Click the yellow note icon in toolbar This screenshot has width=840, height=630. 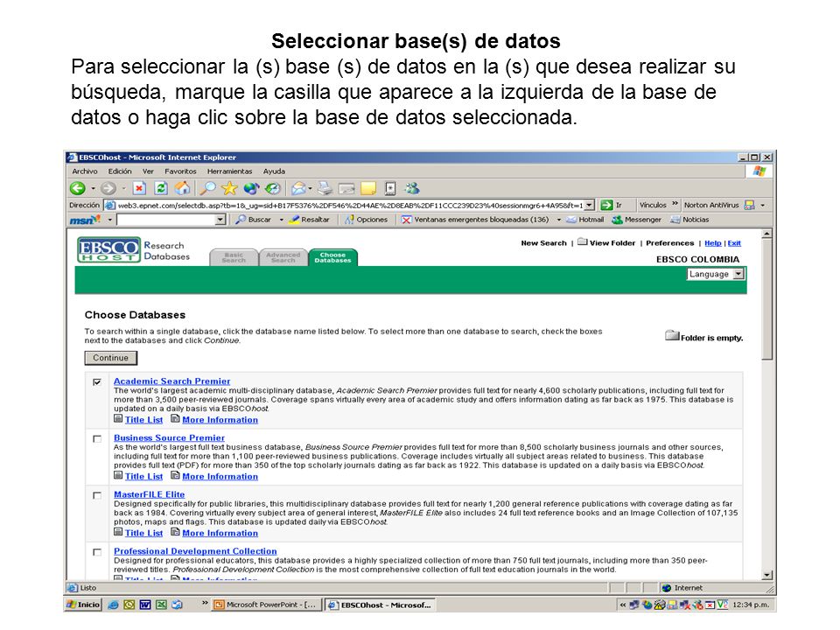point(368,189)
